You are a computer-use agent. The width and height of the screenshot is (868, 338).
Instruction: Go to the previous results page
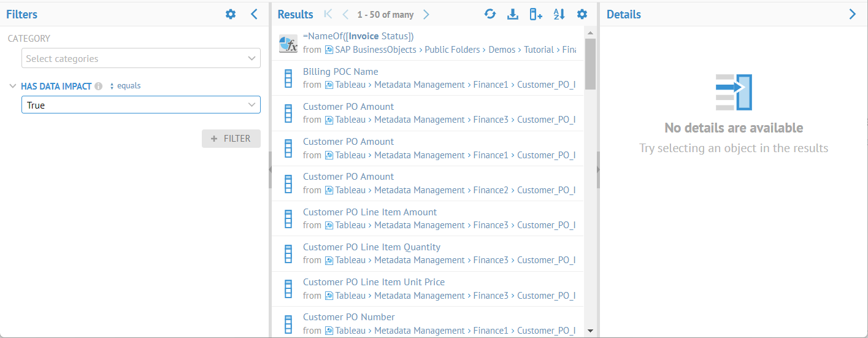(345, 14)
